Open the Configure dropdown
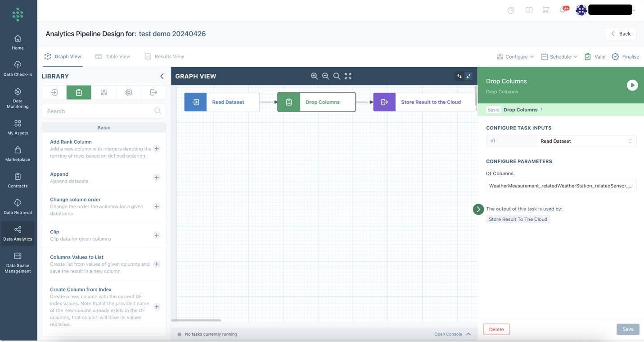This screenshot has height=342, width=644. 515,57
